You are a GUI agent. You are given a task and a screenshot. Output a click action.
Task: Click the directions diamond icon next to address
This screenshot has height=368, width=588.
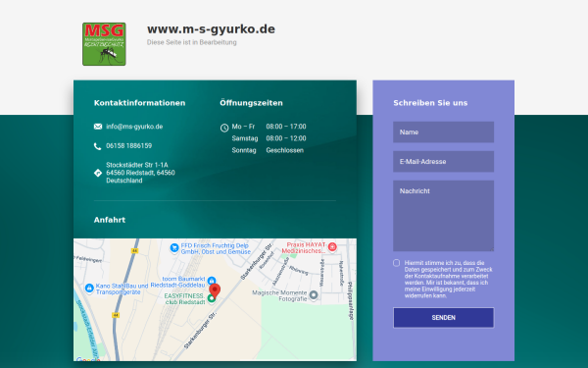click(x=98, y=173)
